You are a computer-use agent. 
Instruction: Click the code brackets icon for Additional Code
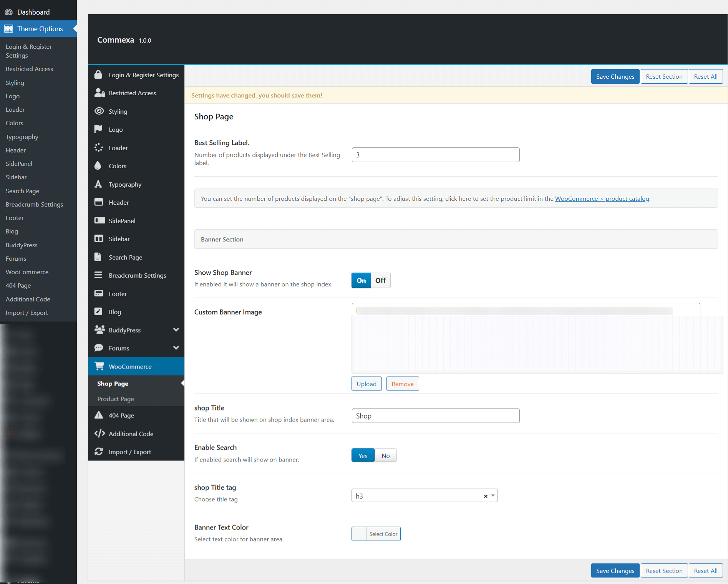click(x=99, y=433)
